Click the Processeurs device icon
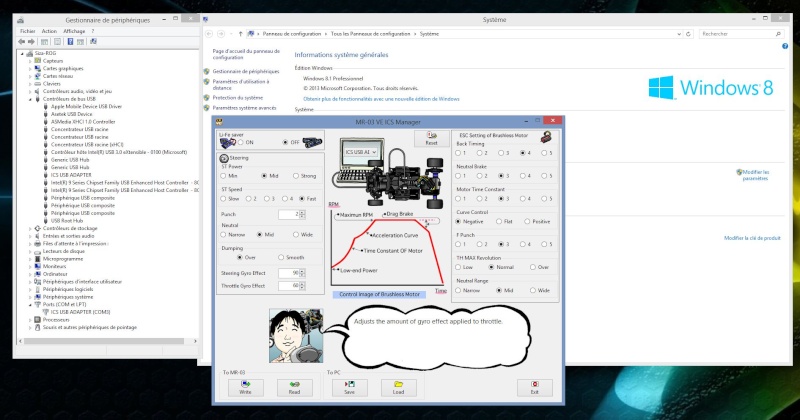The image size is (800, 420). 37,319
